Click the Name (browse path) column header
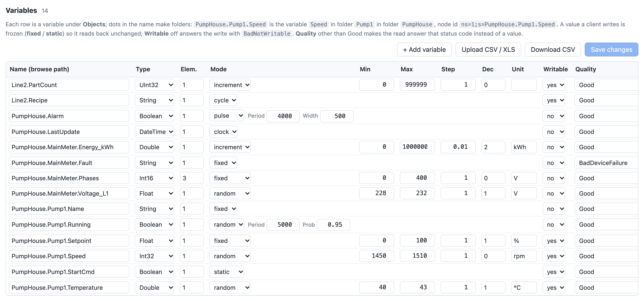 point(39,69)
